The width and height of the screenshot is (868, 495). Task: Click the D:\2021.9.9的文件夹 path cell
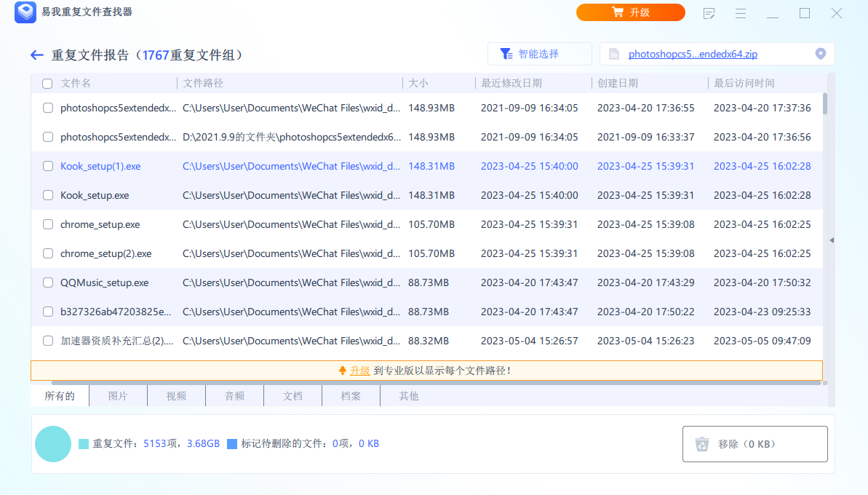tap(292, 137)
